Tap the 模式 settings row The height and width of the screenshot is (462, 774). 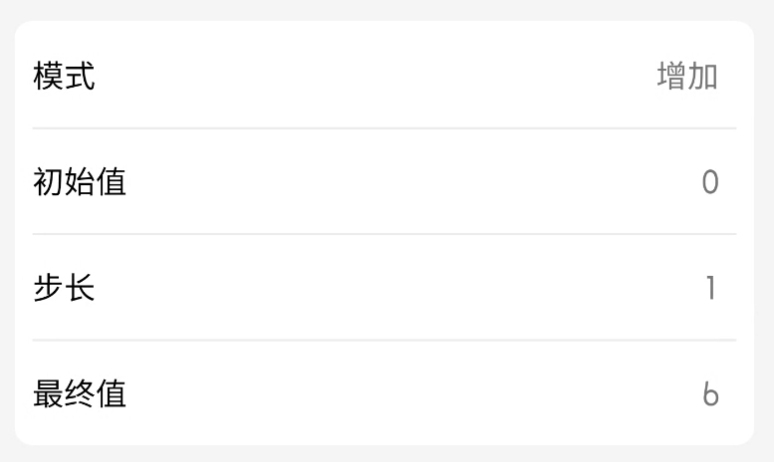384,76
